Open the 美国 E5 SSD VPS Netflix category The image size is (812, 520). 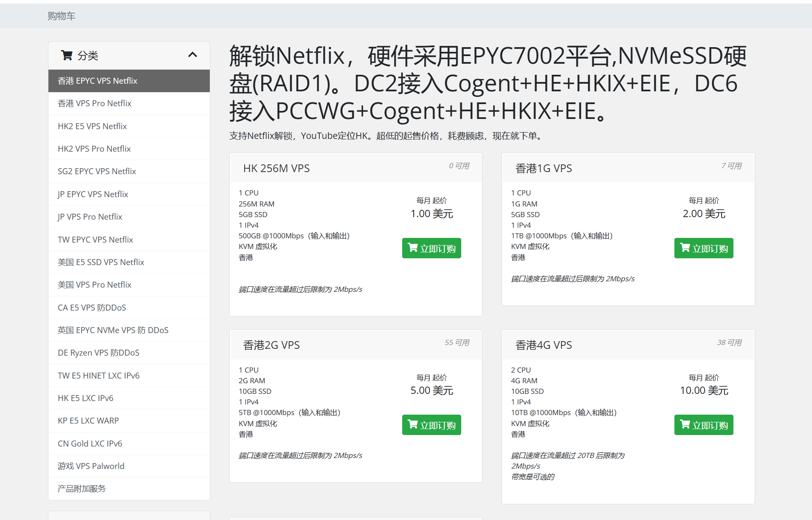(101, 262)
